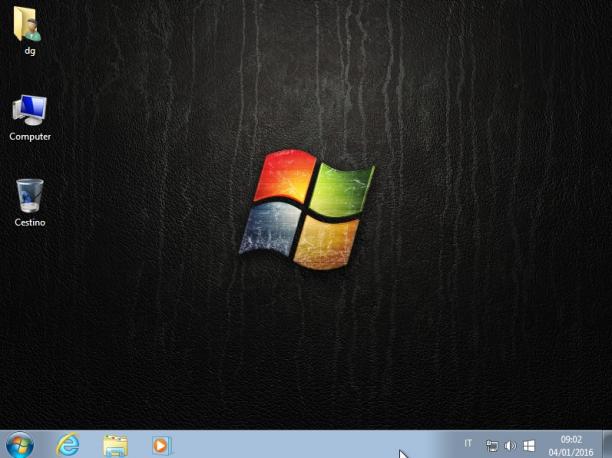
Task: Open the IT language bar indicator
Action: [x=468, y=443]
